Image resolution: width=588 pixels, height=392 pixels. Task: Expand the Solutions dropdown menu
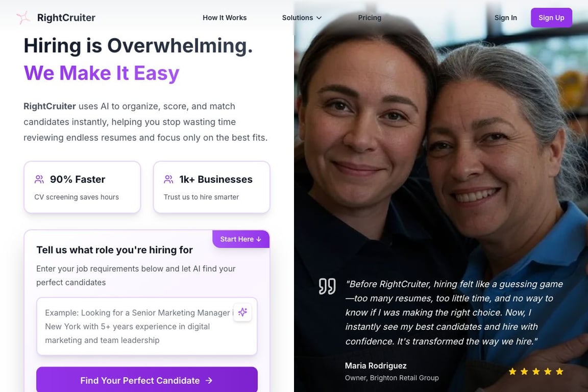click(302, 18)
